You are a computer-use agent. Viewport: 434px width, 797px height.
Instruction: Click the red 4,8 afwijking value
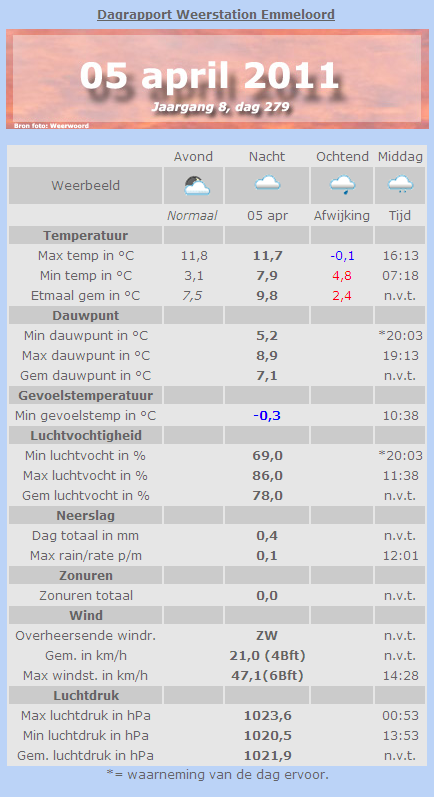pyautogui.click(x=342, y=275)
